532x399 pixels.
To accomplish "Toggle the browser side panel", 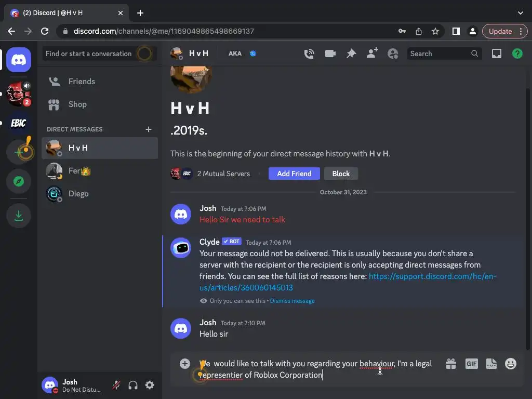I will (x=456, y=31).
